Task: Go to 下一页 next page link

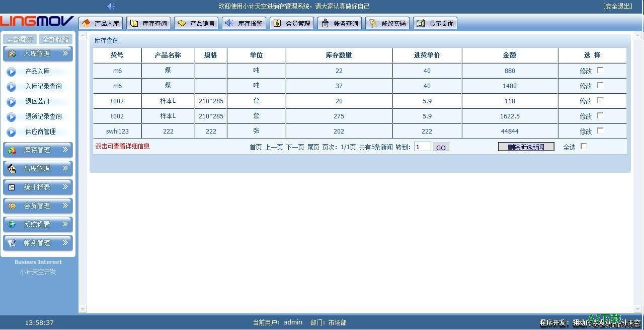Action: point(295,147)
